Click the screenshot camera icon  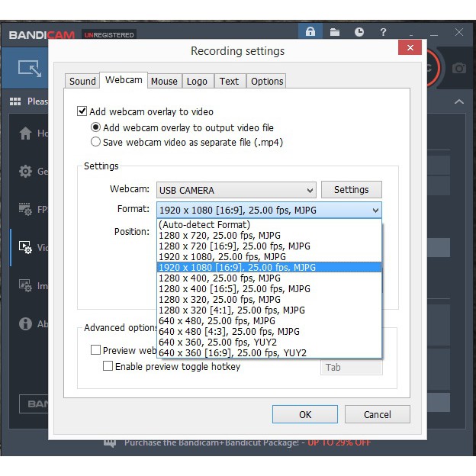[x=458, y=68]
